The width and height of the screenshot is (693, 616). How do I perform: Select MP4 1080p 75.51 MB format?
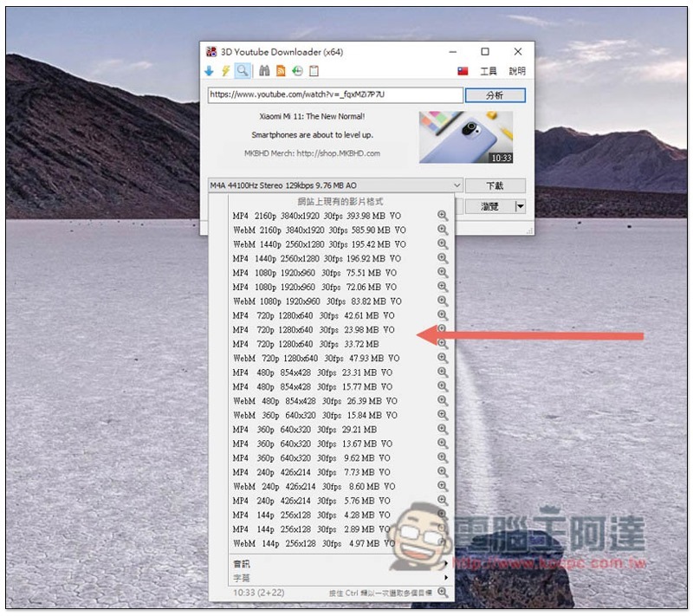(x=314, y=273)
